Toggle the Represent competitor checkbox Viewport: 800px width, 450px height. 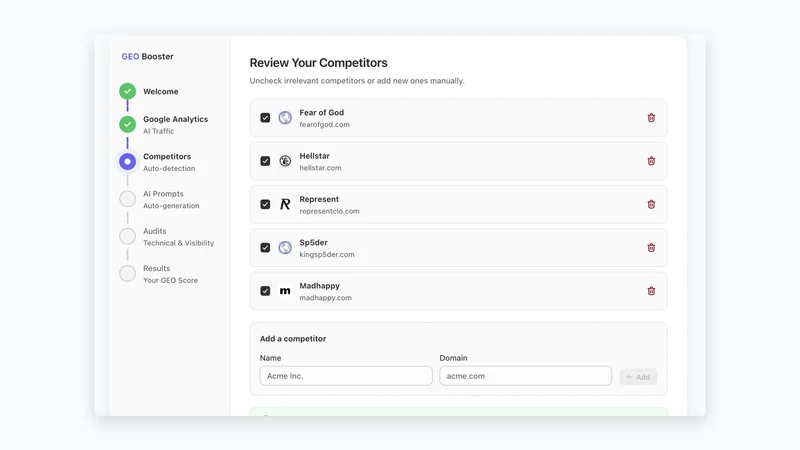(265, 205)
